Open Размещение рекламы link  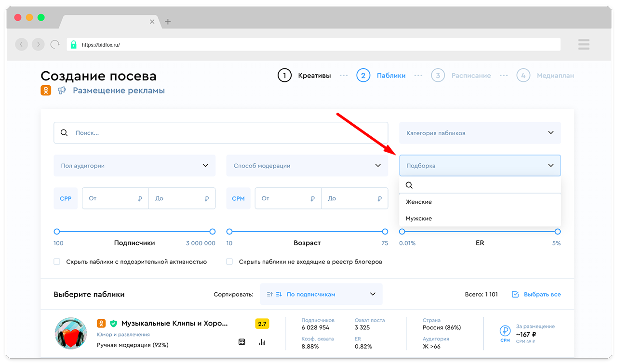pos(119,91)
